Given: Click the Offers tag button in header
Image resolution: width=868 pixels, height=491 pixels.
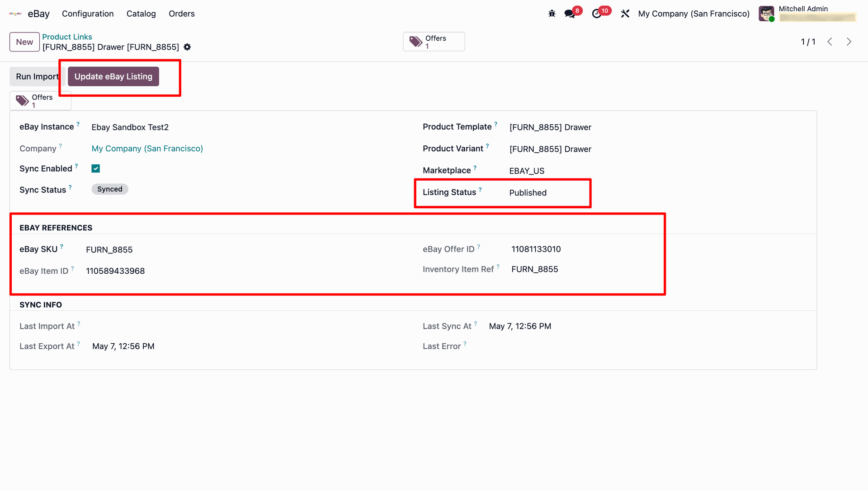Looking at the screenshot, I should tap(434, 42).
